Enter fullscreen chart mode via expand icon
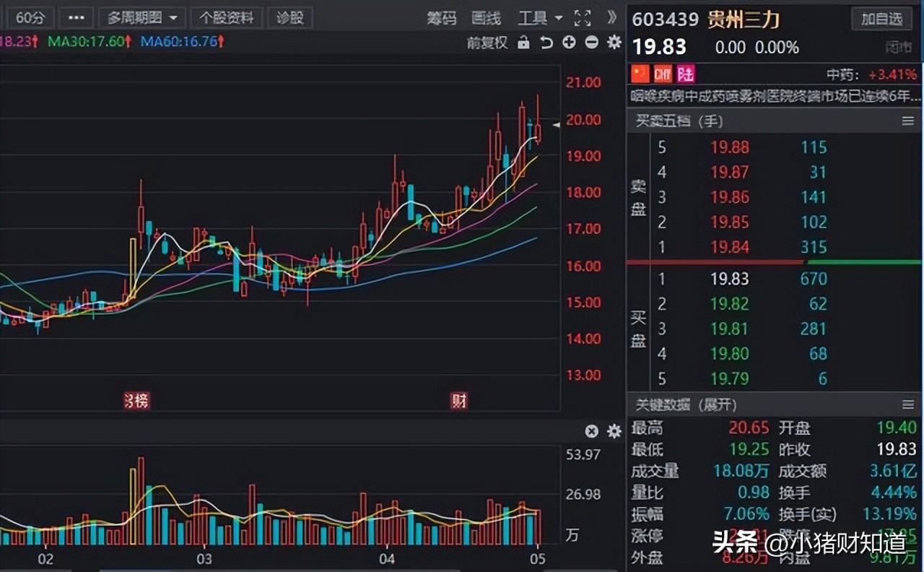Screen dimensions: 924x572 (x=583, y=18)
